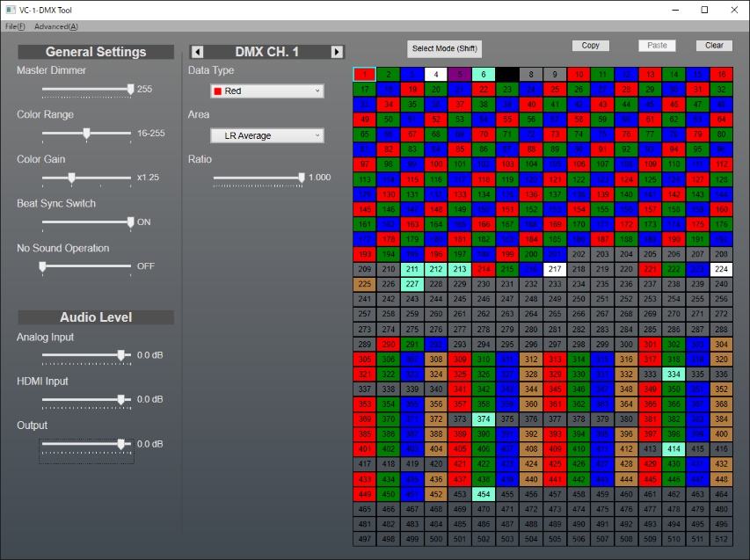Select cyan DMX channel cell 454

pos(484,495)
